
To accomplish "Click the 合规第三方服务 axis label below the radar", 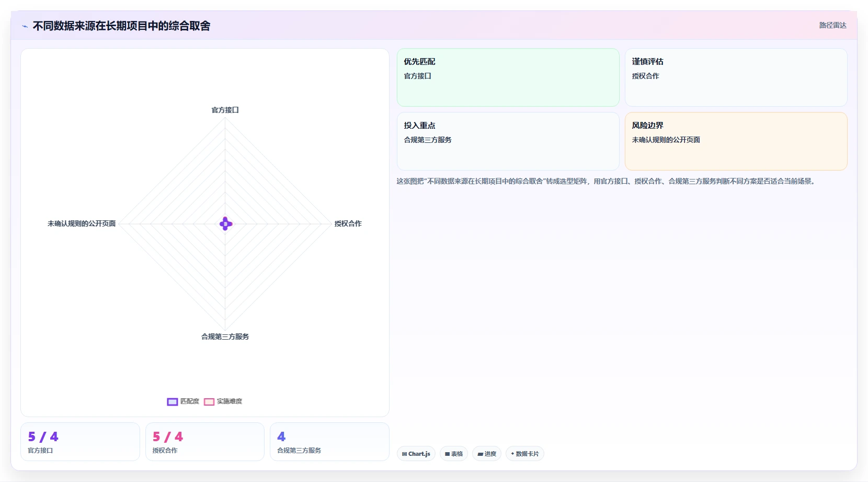I will point(225,337).
